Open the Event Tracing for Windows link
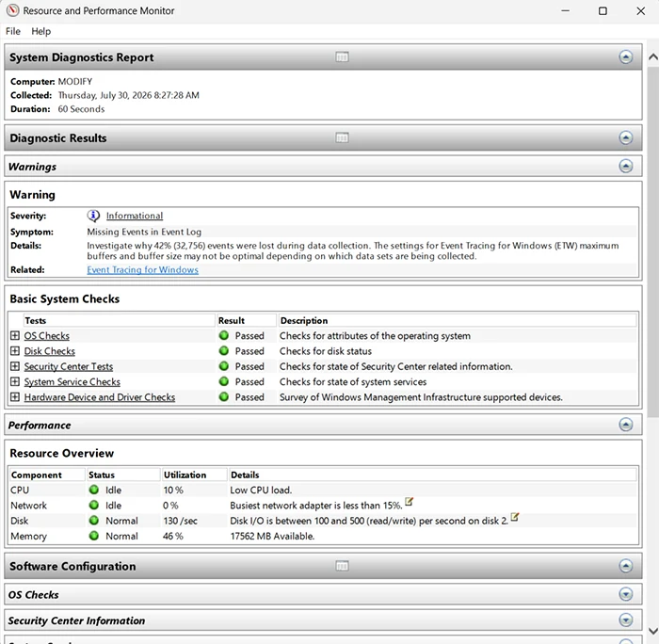 142,270
